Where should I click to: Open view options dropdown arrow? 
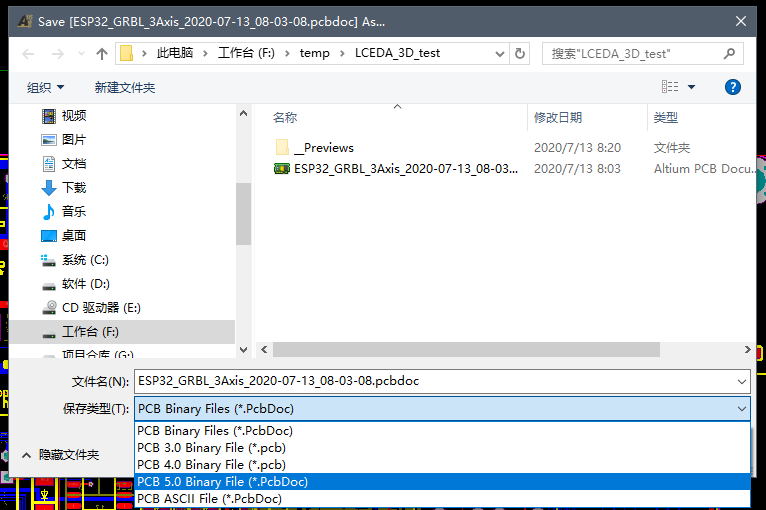pos(691,87)
